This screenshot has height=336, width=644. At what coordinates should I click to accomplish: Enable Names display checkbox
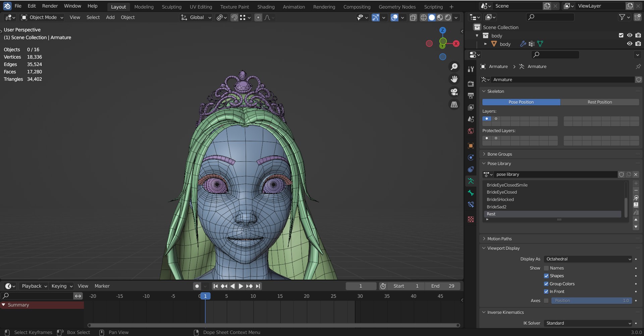pos(546,268)
